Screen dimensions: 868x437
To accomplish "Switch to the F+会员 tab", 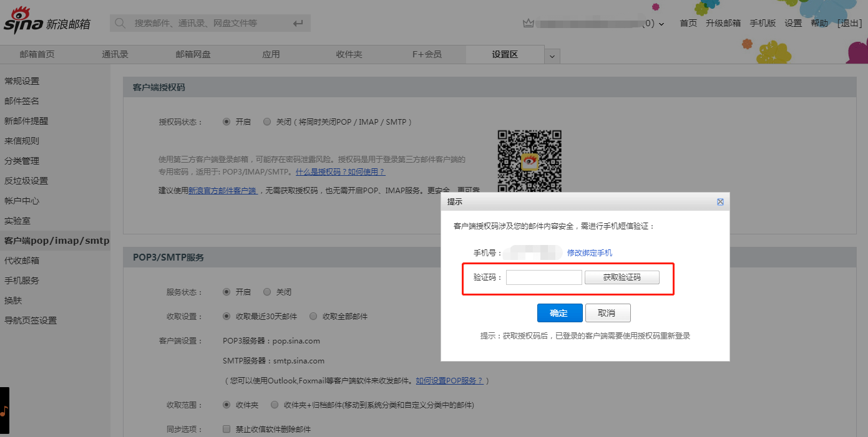I will [x=427, y=54].
